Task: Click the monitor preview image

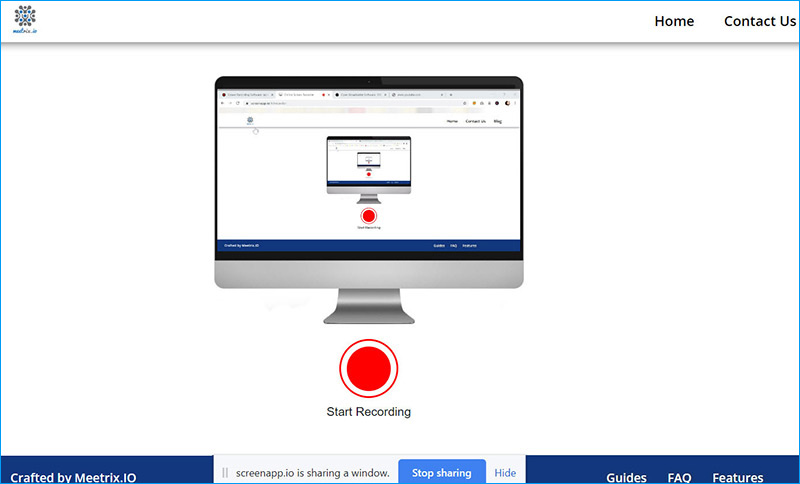Action: [368, 200]
